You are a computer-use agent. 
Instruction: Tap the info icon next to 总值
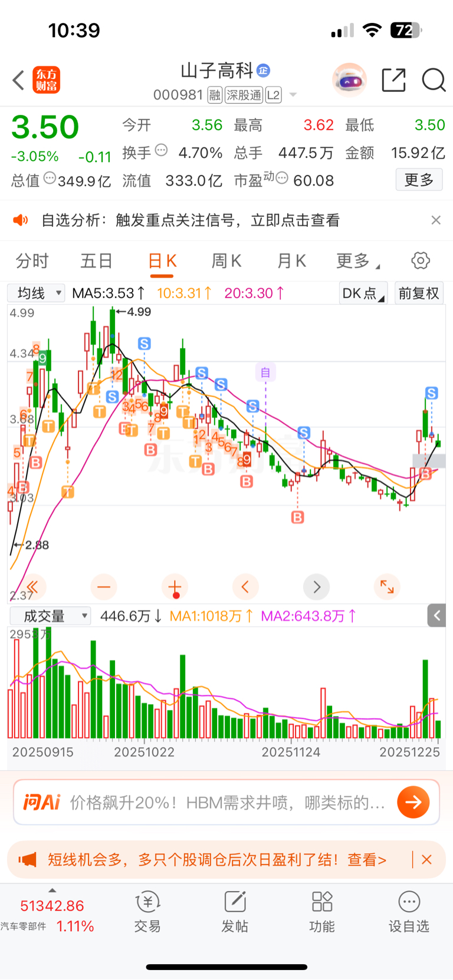(50, 177)
